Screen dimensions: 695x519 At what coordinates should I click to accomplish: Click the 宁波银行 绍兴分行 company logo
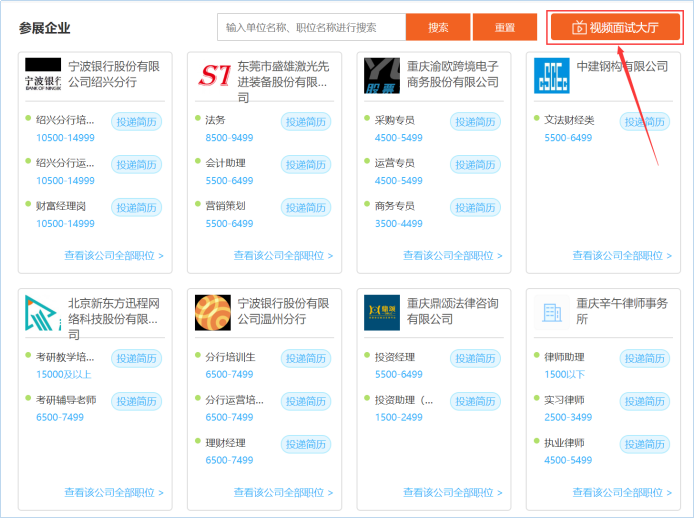43,76
